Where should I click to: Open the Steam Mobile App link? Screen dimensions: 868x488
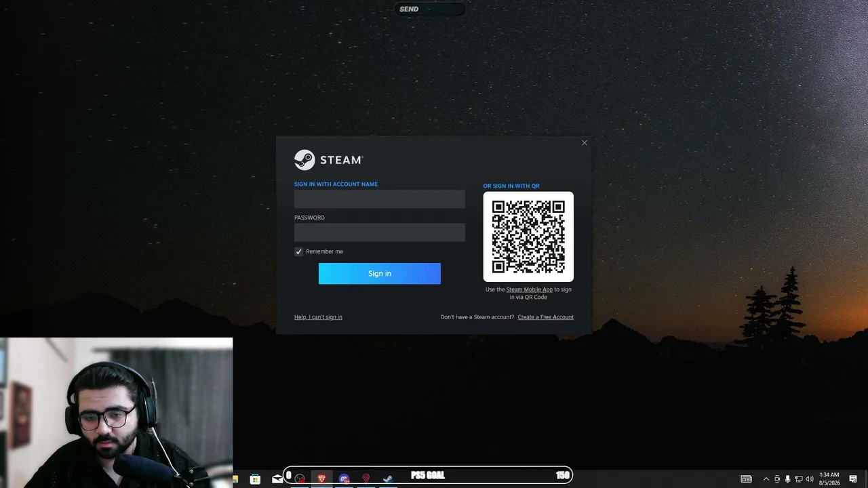530,289
